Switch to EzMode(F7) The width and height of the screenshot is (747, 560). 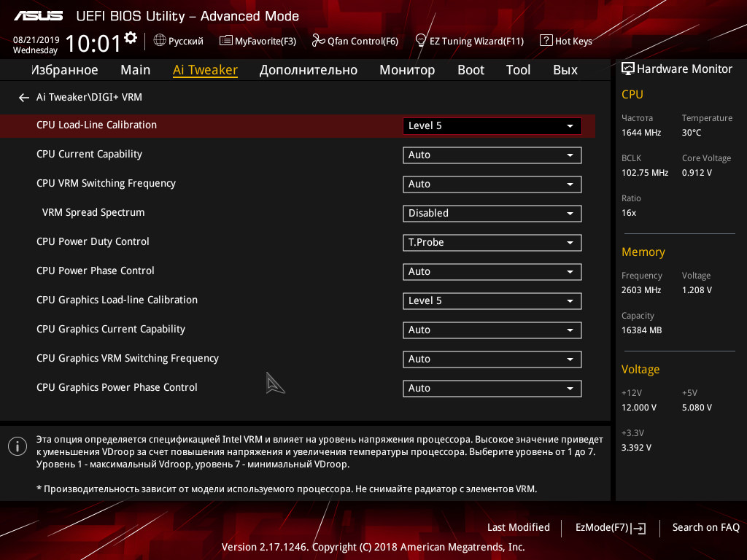coord(602,528)
